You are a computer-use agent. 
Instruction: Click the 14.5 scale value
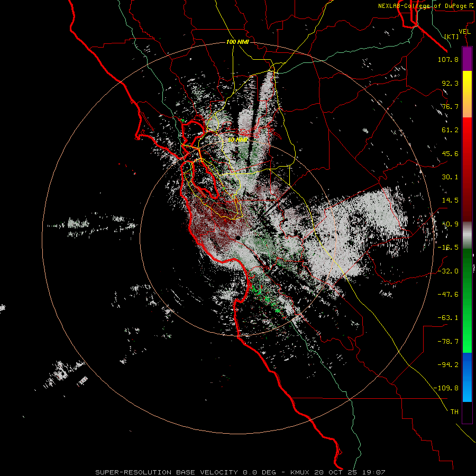coord(450,200)
